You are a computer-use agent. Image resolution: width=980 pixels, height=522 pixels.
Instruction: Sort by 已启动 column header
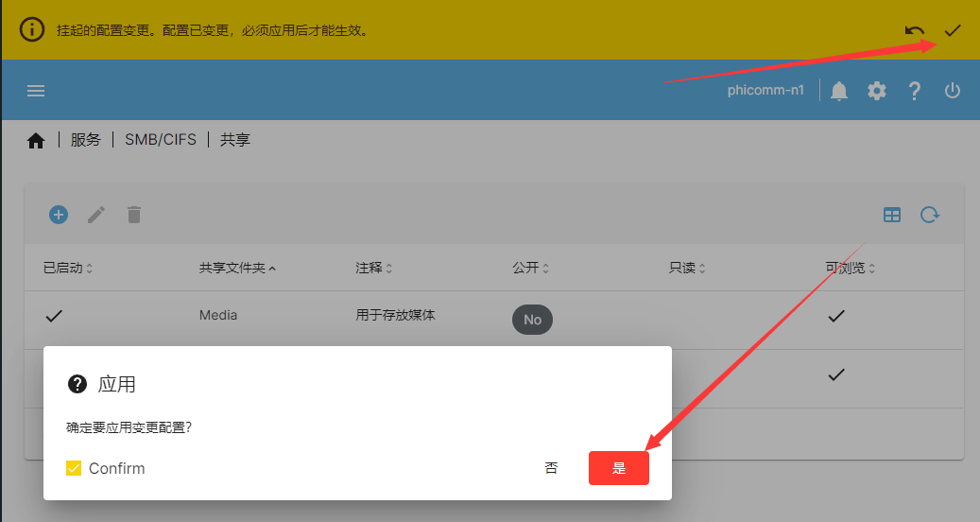pyautogui.click(x=67, y=268)
